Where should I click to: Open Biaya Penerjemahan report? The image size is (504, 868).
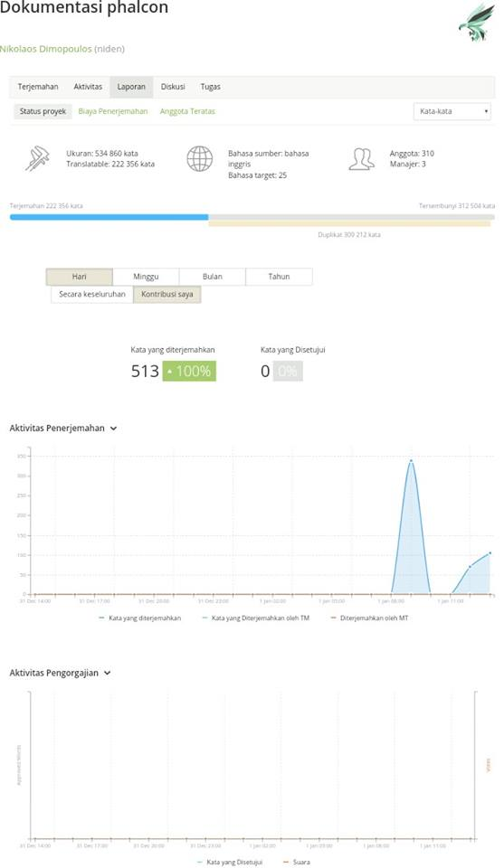click(x=113, y=111)
